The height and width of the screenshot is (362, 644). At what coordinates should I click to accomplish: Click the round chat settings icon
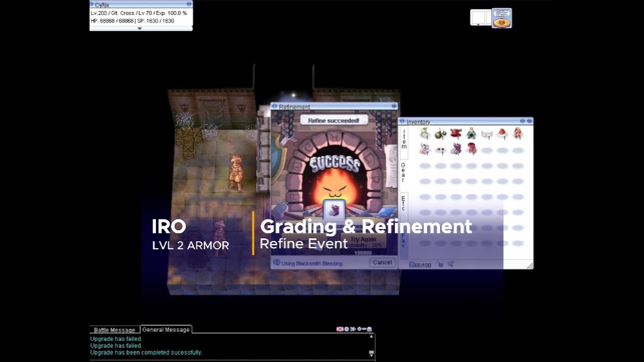point(346,329)
